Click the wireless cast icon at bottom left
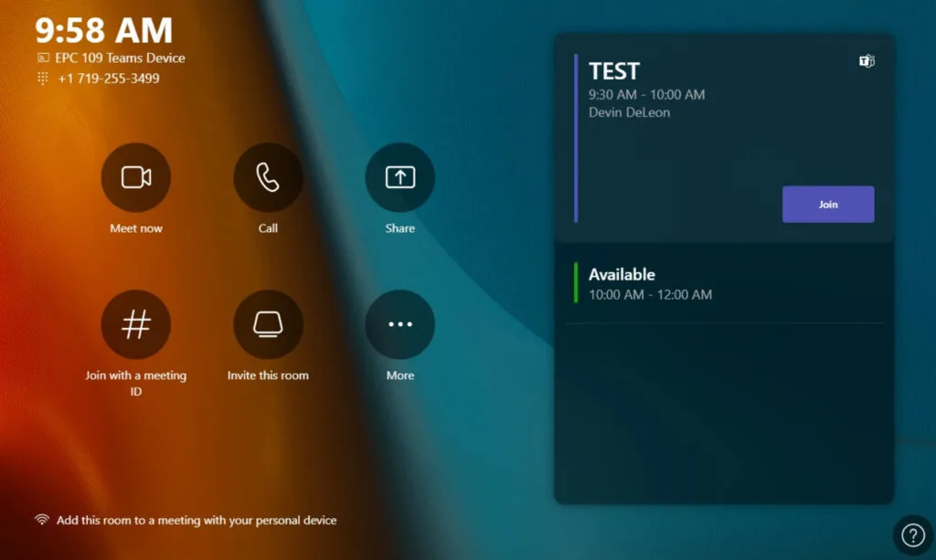936x560 pixels. (42, 520)
